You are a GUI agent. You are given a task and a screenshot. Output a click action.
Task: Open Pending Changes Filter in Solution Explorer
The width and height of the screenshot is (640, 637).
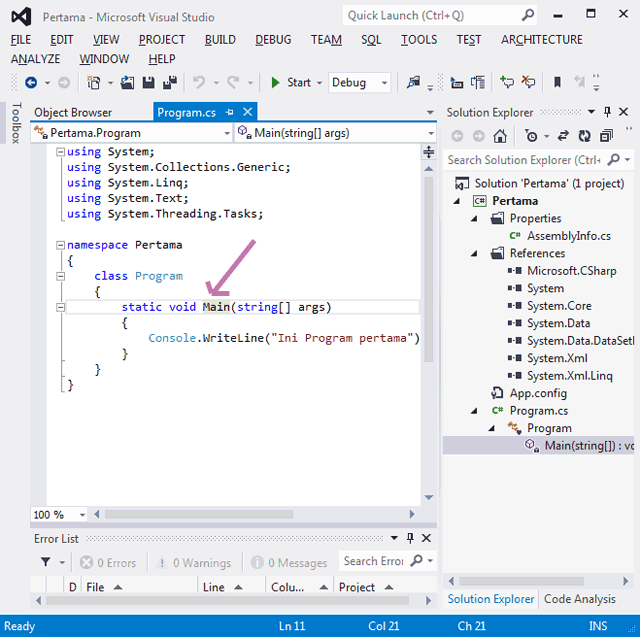pyautogui.click(x=531, y=136)
